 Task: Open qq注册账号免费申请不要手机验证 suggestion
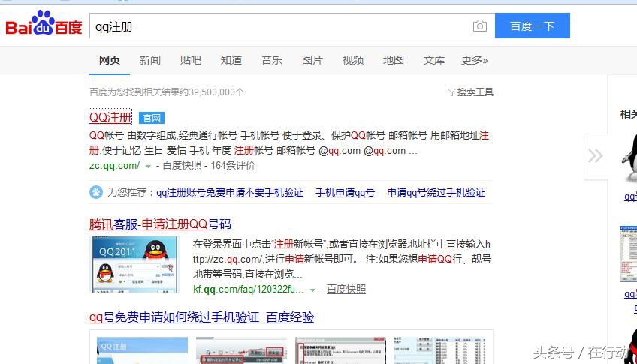coord(230,192)
